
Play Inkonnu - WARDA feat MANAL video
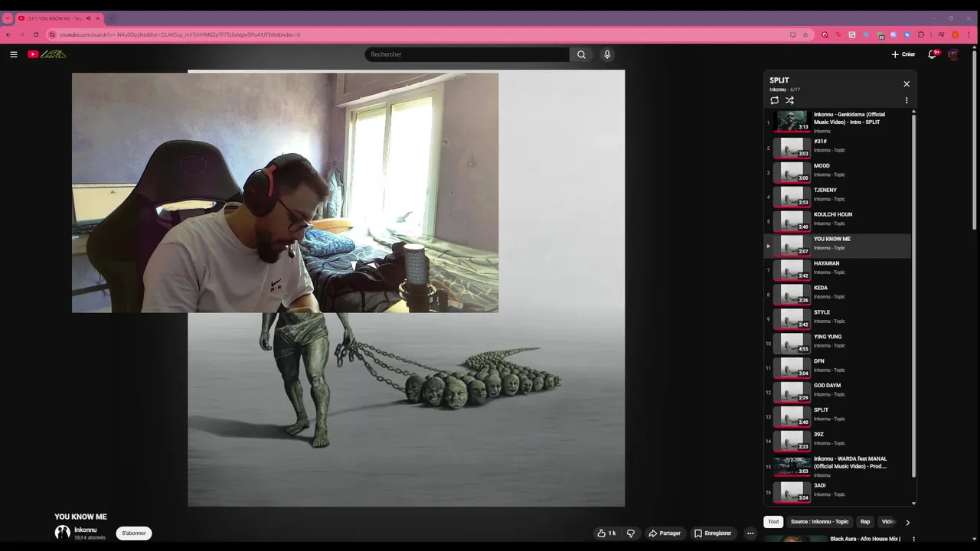[x=838, y=466]
